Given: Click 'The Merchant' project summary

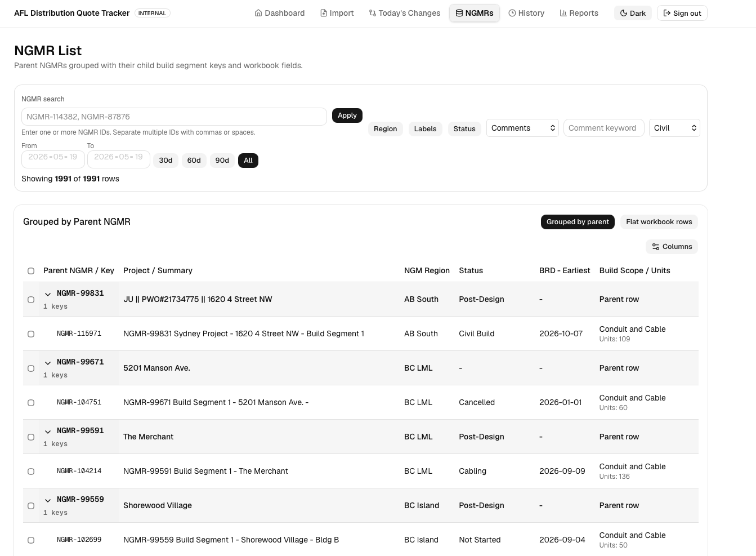Looking at the screenshot, I should tap(148, 437).
